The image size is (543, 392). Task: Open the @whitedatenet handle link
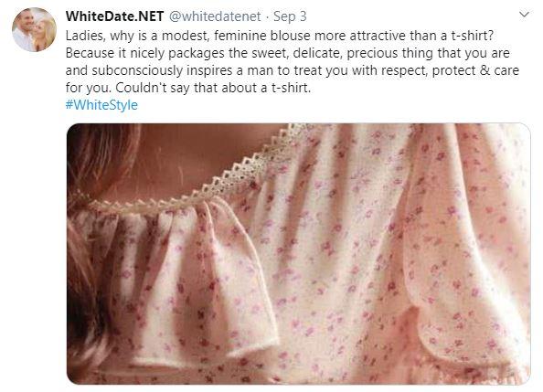coord(215,16)
